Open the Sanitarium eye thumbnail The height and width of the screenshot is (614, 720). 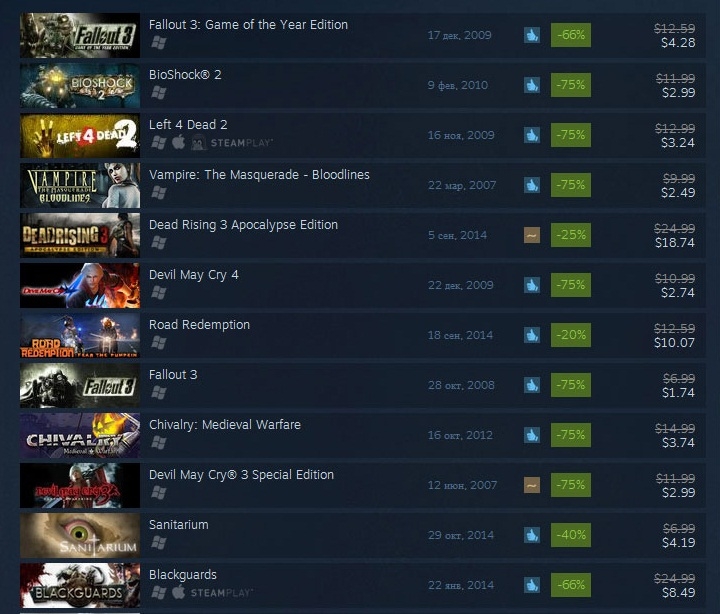pyautogui.click(x=80, y=535)
